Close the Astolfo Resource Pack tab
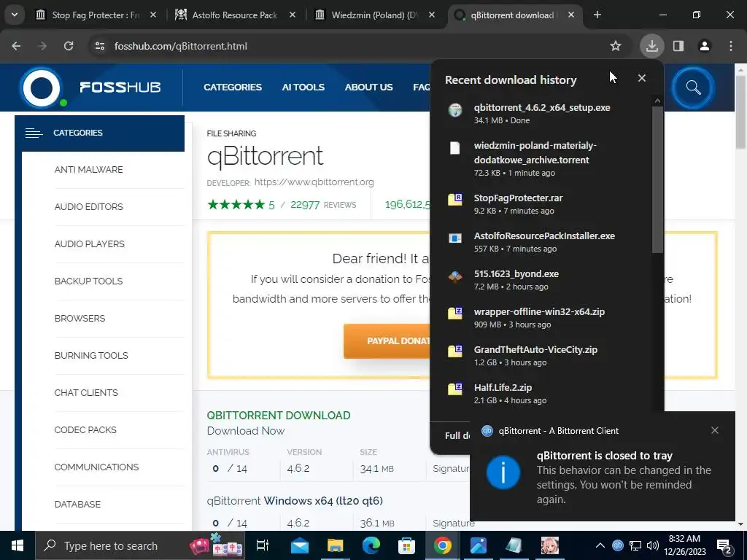 [x=293, y=15]
